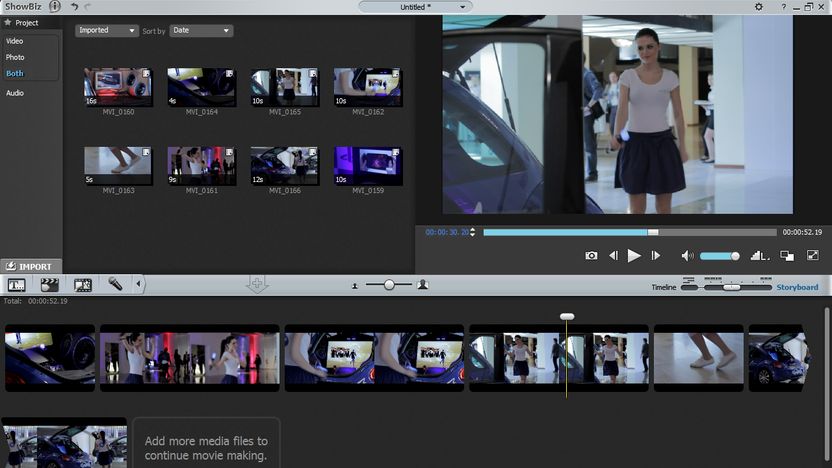Select the MVI_0159 thumbnail
This screenshot has width=832, height=468.
coord(368,166)
